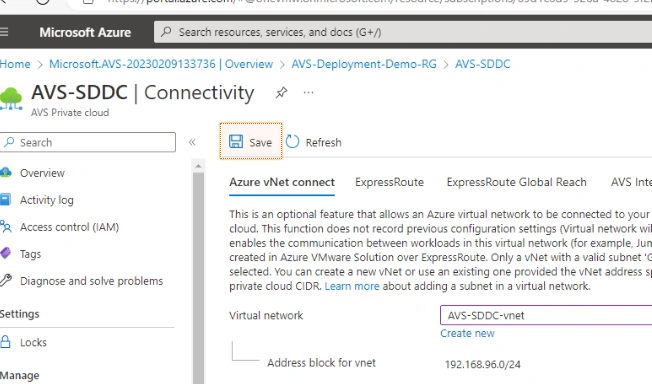Switch to ExpressRoute Global Reach tab
This screenshot has width=652, height=384.
coord(516,182)
